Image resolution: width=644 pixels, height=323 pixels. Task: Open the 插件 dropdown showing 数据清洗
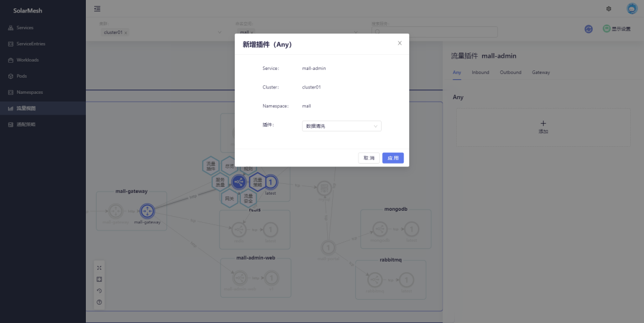(x=341, y=126)
